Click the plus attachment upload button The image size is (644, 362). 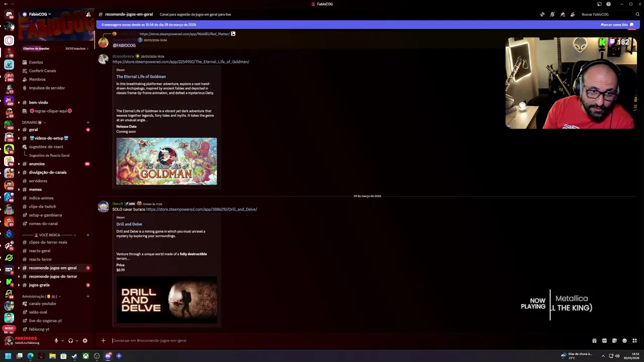point(103,340)
